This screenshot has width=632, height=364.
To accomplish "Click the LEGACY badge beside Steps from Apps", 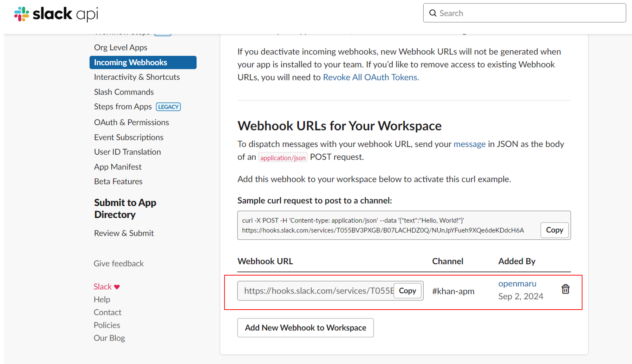I will pyautogui.click(x=168, y=107).
